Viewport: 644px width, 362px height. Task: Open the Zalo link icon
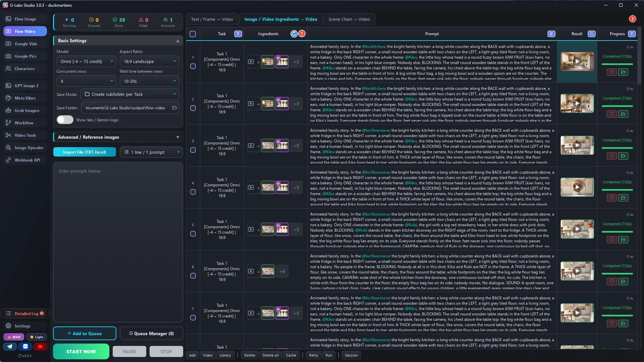tap(25, 346)
